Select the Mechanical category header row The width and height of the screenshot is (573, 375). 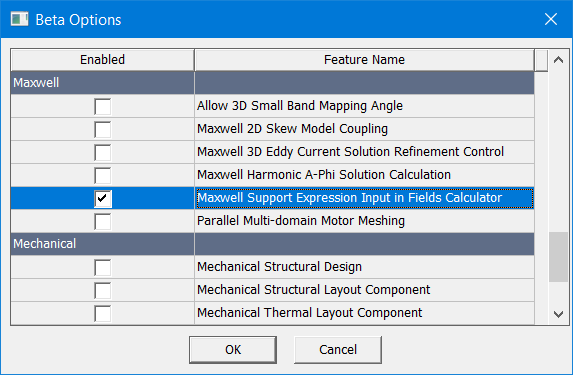pos(272,244)
